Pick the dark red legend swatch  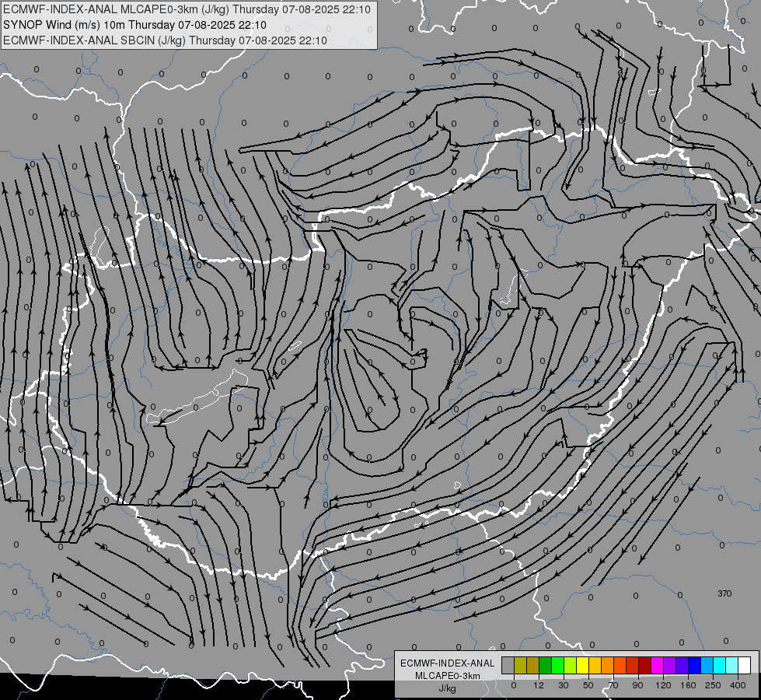click(x=644, y=665)
